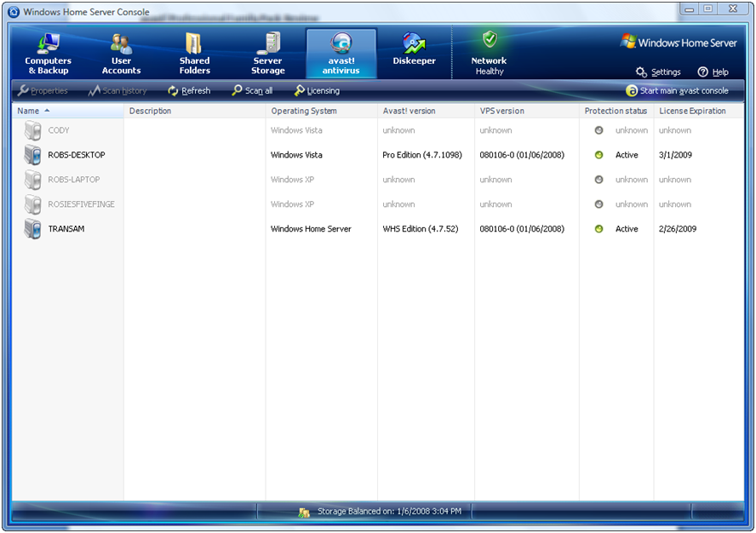
Task: Click the ROSIESFIVEFINGE computer name
Action: (x=82, y=204)
